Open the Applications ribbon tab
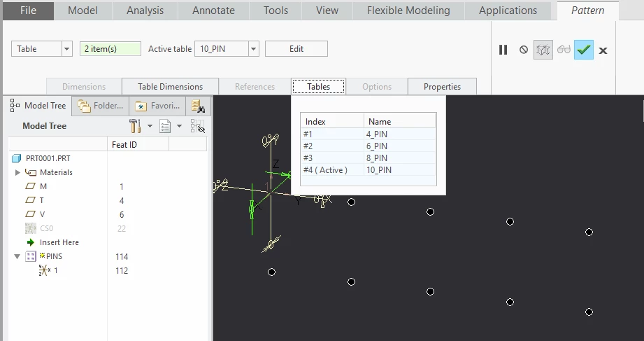This screenshot has width=644, height=341. click(x=508, y=11)
